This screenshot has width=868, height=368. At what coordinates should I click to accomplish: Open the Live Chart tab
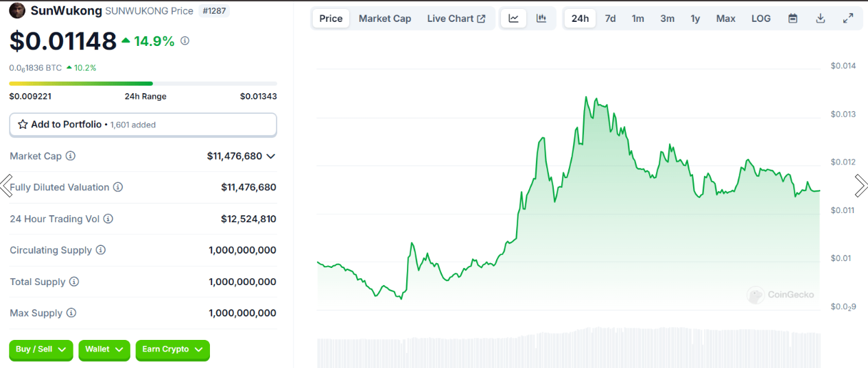456,19
